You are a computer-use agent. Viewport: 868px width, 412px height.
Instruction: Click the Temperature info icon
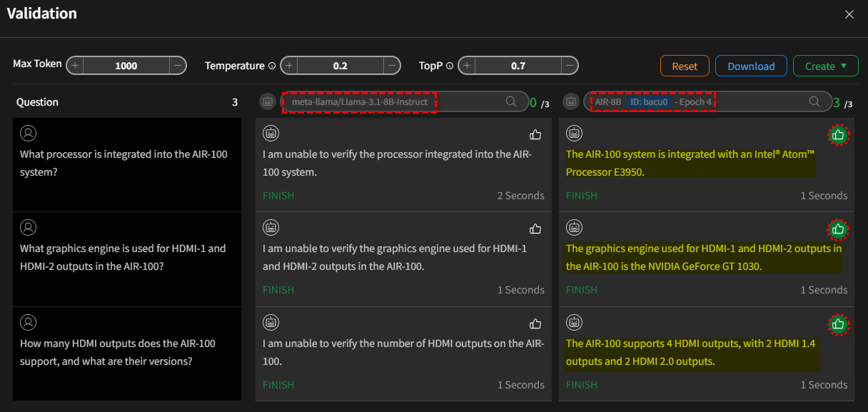272,66
